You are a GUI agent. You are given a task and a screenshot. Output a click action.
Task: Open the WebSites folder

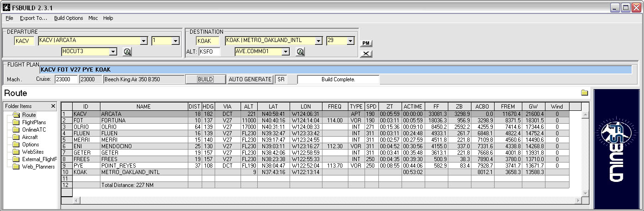point(33,152)
